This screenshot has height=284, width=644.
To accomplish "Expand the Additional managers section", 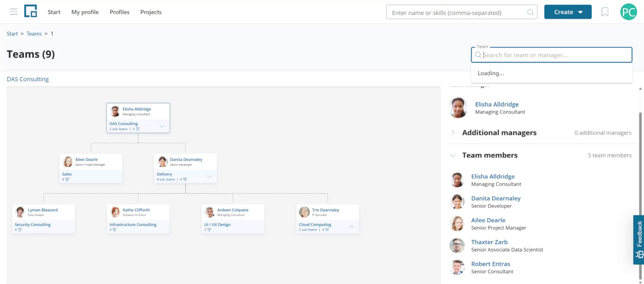I will tap(453, 133).
